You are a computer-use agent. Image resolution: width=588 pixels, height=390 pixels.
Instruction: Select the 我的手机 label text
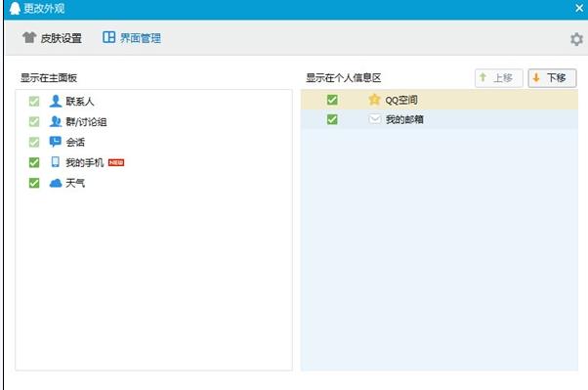click(x=85, y=162)
